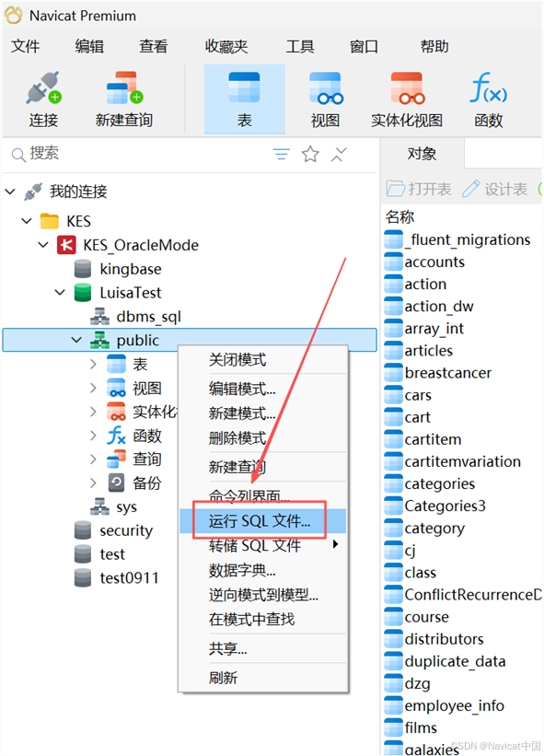Screen dimensions: 544x756
Task: Open the File (文件) menu
Action: click(26, 46)
